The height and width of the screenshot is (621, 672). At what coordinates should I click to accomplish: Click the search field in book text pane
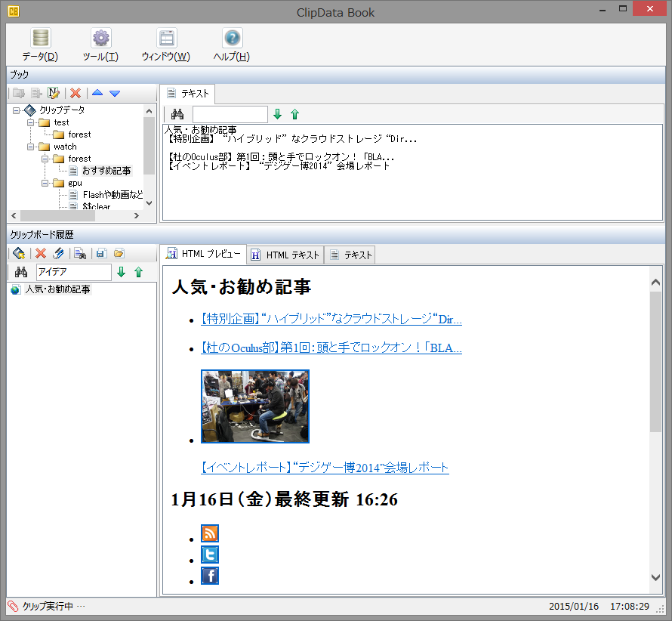(230, 115)
